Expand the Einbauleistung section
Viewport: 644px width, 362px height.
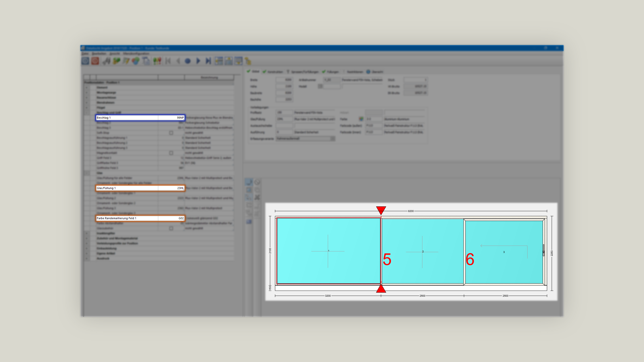pyautogui.click(x=87, y=248)
